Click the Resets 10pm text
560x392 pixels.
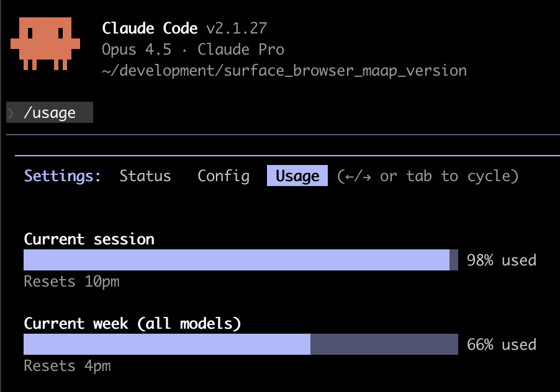click(71, 282)
